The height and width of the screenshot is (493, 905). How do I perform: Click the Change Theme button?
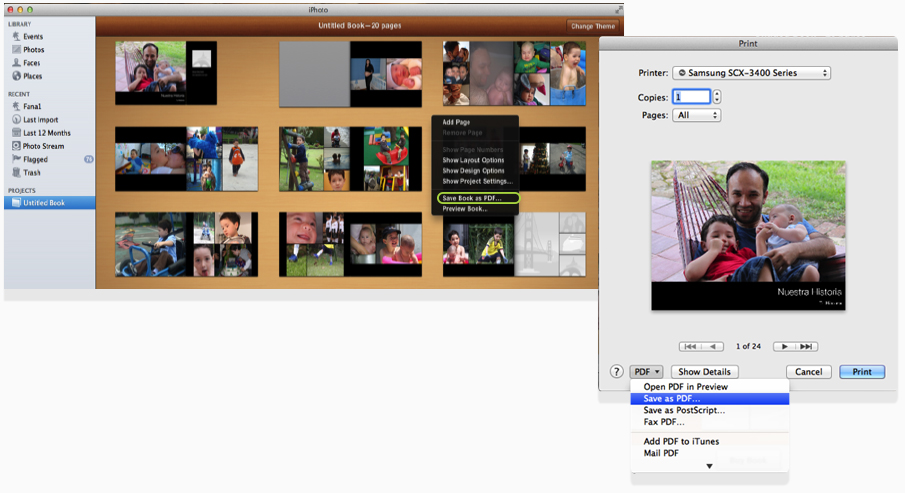click(x=593, y=26)
